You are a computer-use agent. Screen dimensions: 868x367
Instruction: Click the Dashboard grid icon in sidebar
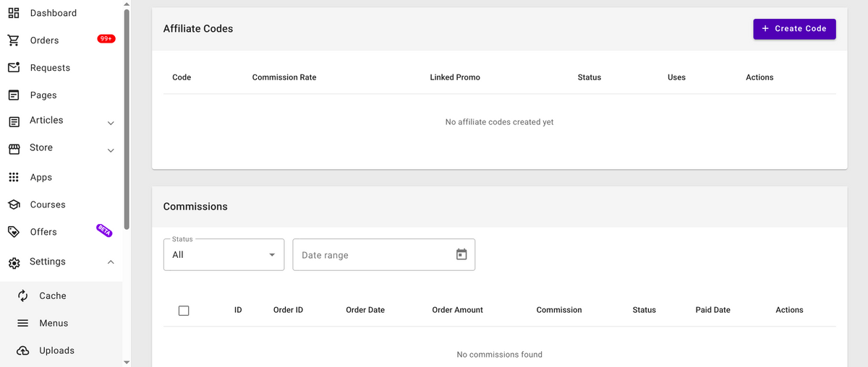pos(14,13)
